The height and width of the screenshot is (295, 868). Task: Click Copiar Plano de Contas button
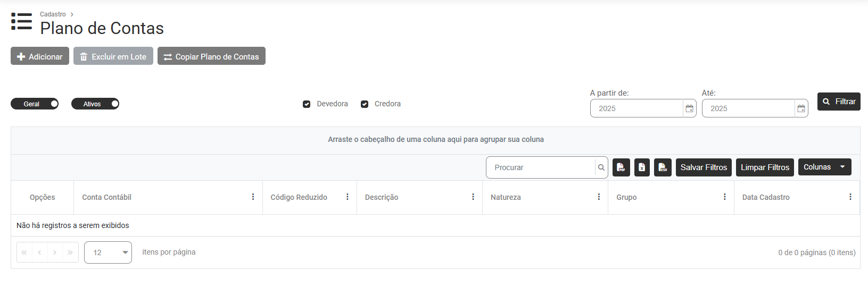(x=211, y=56)
